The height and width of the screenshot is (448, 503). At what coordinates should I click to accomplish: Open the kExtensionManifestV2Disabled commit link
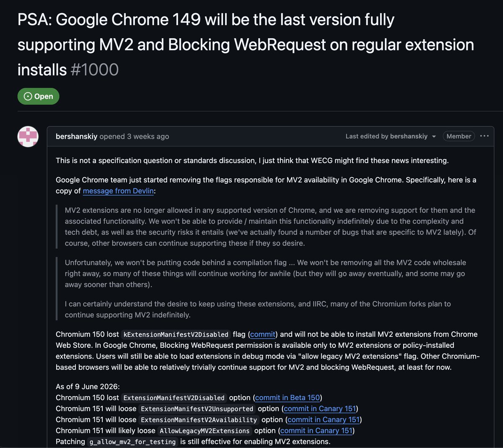click(x=263, y=334)
